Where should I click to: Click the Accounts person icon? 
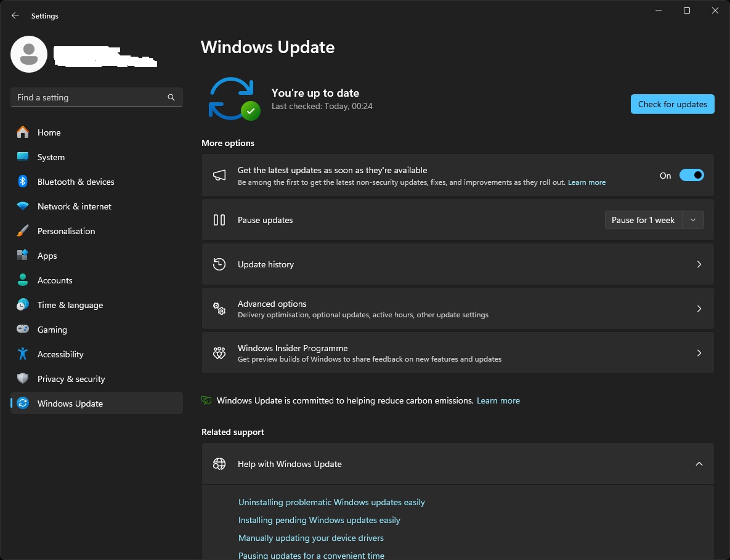(x=22, y=280)
